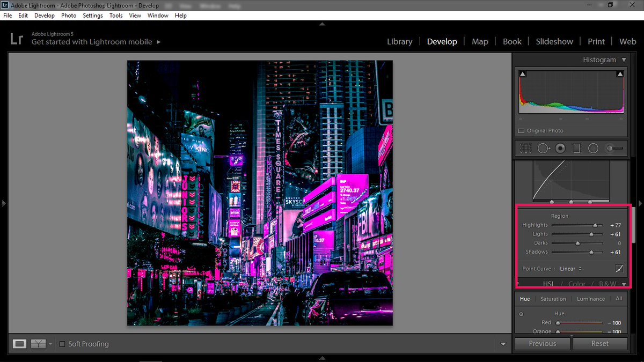Open the Tools menu
644x362 pixels.
click(116, 16)
